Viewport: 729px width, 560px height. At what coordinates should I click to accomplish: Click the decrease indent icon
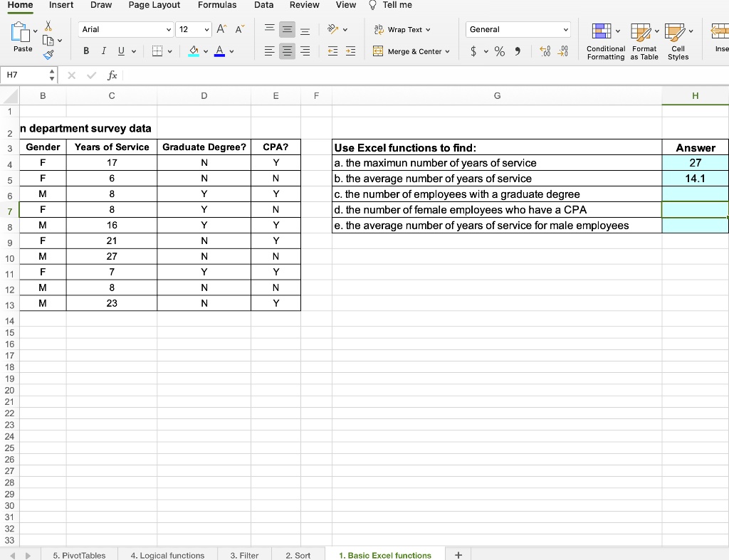tap(332, 51)
